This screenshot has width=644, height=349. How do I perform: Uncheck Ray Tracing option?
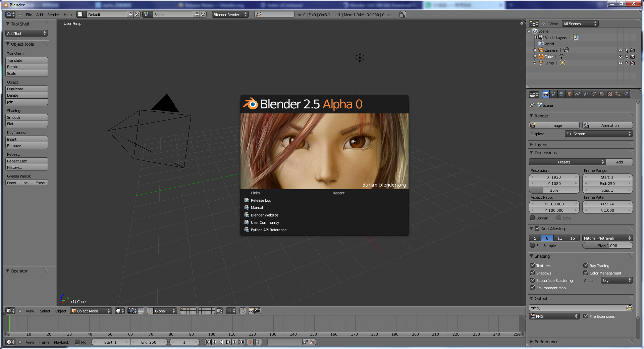pyautogui.click(x=586, y=265)
